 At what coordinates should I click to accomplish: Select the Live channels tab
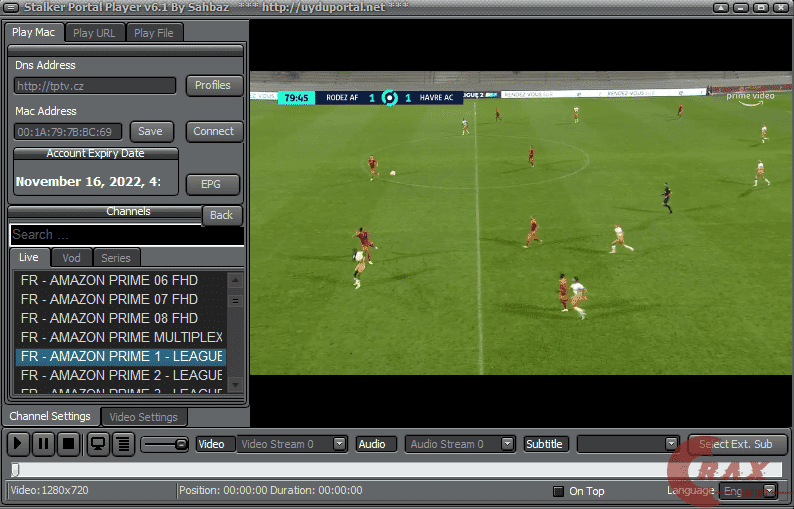[x=29, y=257]
